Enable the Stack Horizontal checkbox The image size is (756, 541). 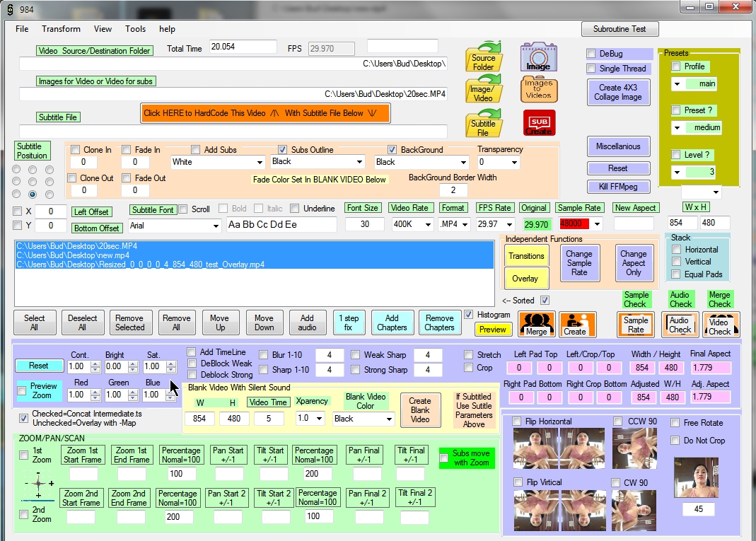pyautogui.click(x=677, y=249)
